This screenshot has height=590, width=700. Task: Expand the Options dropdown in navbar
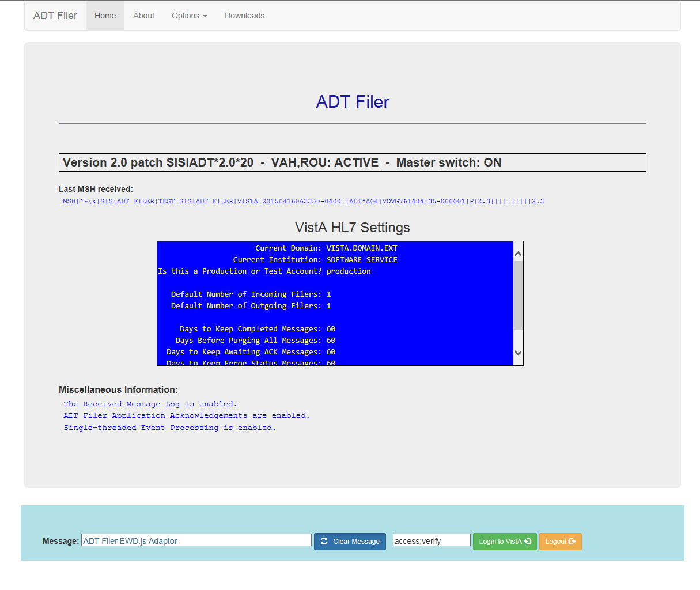coord(189,16)
